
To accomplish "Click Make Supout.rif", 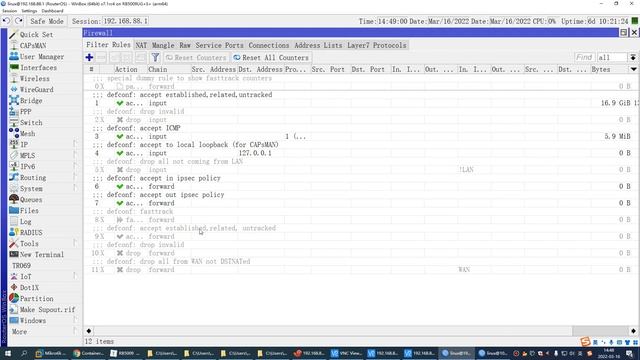I will tap(47, 310).
